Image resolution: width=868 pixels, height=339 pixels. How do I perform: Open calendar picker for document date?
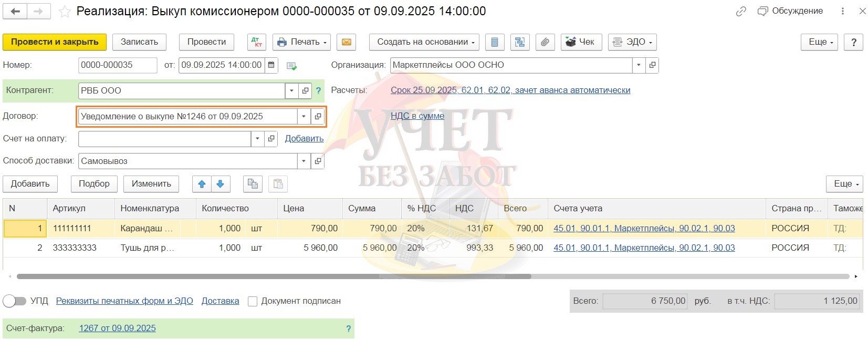click(271, 65)
